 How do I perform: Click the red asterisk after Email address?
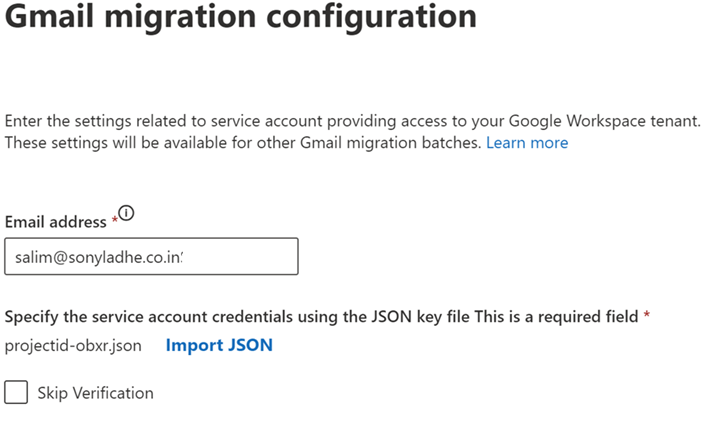pos(113,220)
